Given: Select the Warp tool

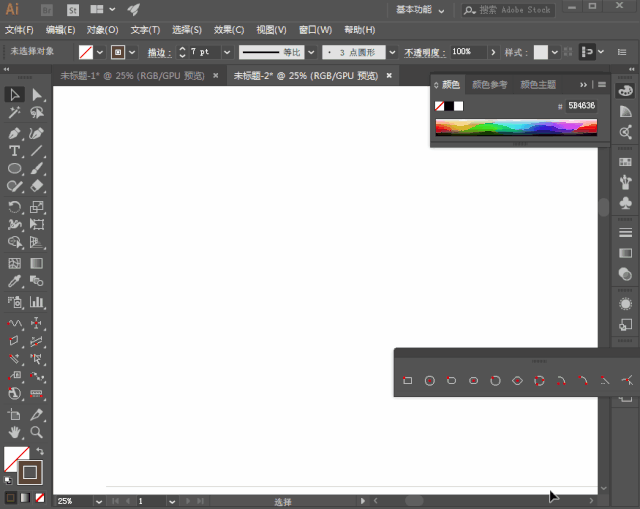Looking at the screenshot, I should [x=14, y=224].
